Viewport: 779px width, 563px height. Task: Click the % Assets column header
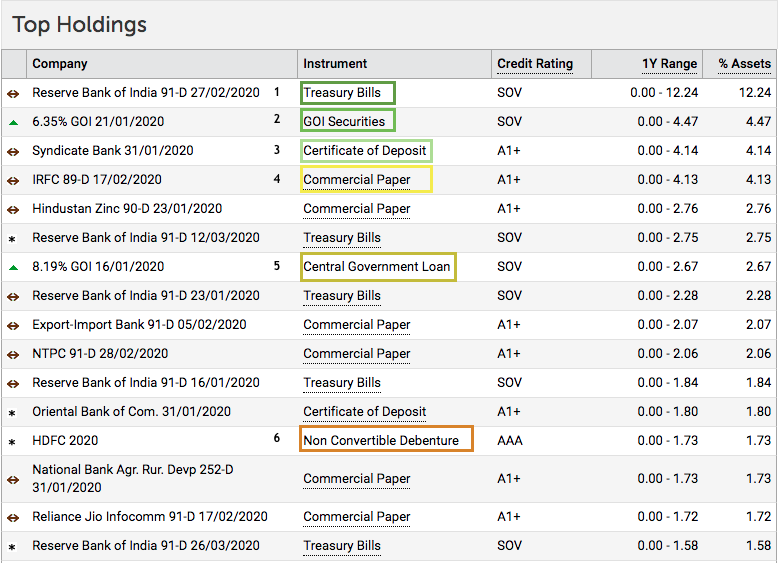coord(744,64)
